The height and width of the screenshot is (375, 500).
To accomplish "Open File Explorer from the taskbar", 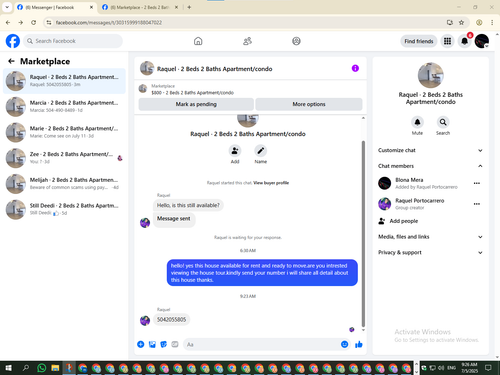I will pyautogui.click(x=55, y=368).
